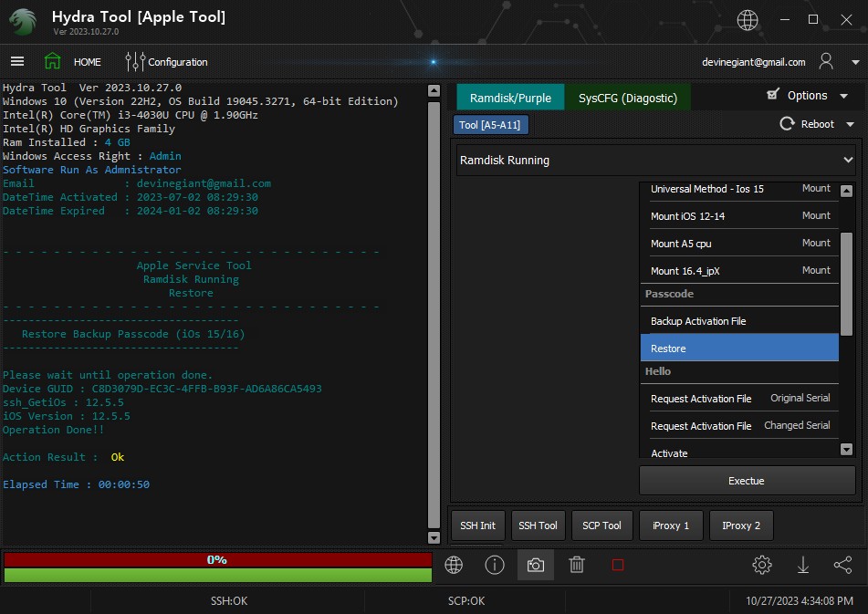
Task: Click the red stop square icon
Action: (618, 565)
